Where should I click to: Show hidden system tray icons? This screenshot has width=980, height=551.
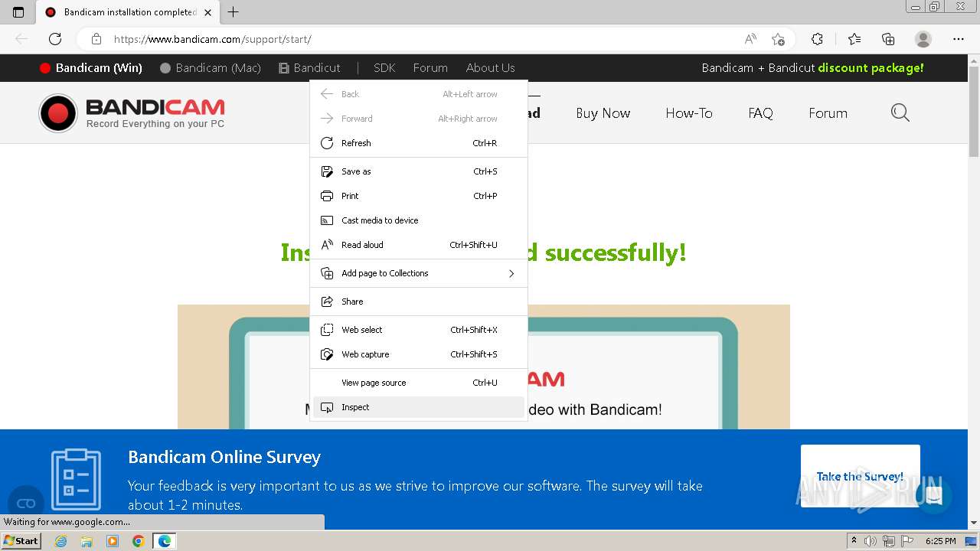(x=854, y=541)
